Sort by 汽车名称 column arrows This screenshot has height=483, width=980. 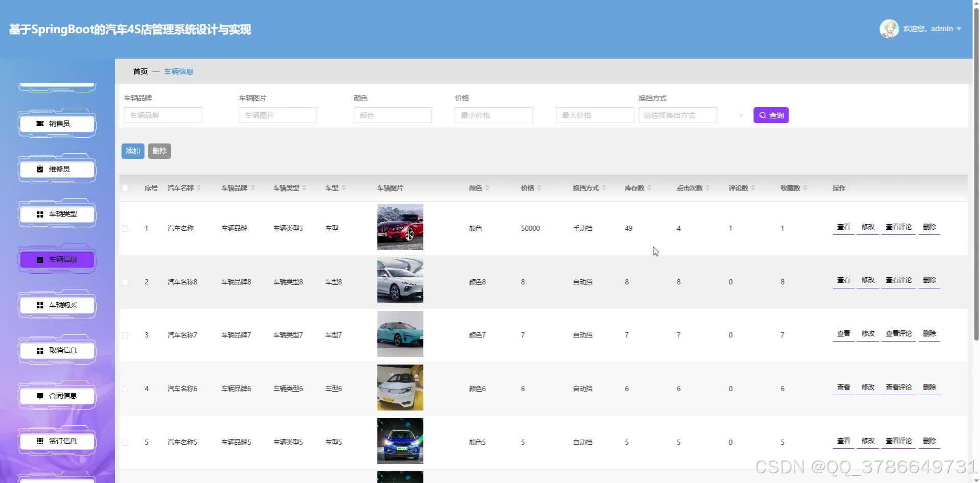pyautogui.click(x=199, y=188)
